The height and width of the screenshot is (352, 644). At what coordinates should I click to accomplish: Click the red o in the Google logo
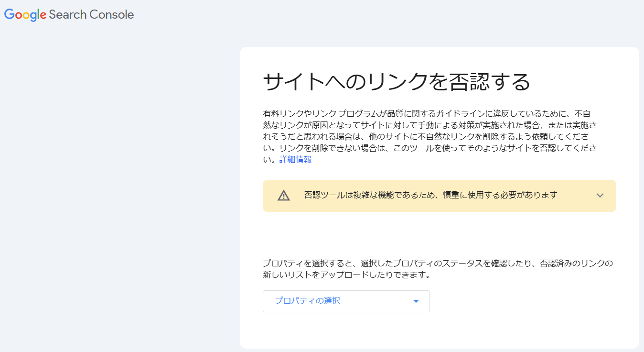click(x=19, y=16)
